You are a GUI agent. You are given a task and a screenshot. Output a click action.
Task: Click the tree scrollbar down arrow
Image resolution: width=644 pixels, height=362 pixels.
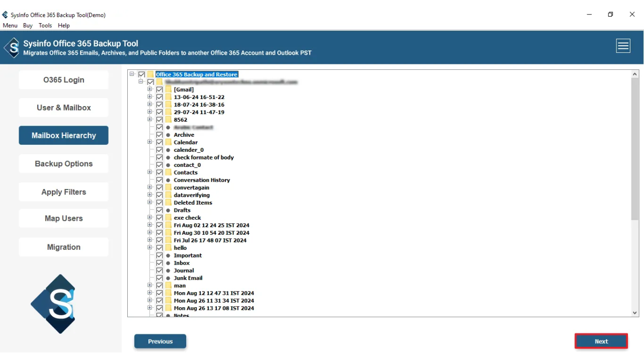point(635,313)
